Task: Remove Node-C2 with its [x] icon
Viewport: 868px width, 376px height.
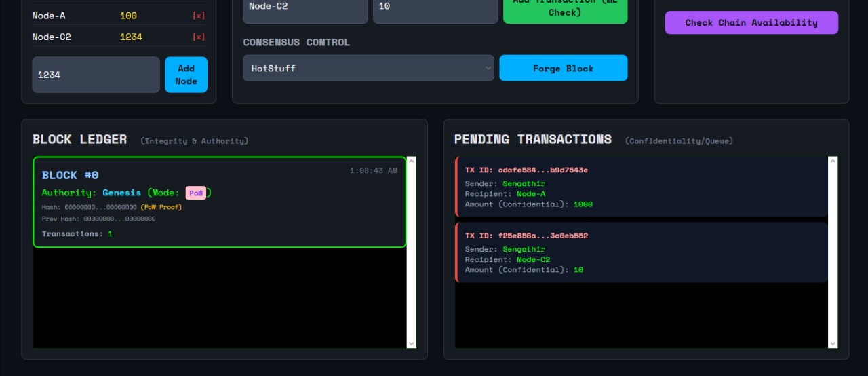Action: coord(199,37)
